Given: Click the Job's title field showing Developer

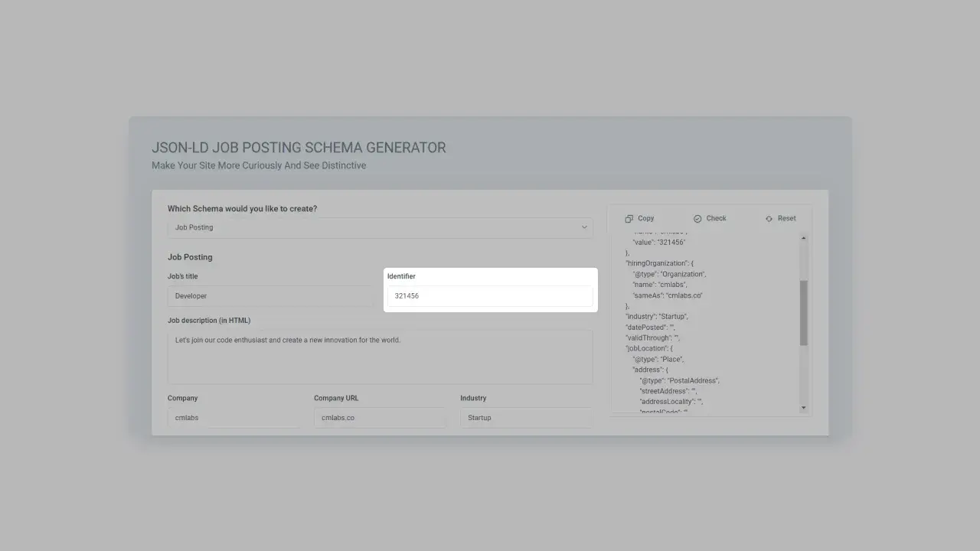Looking at the screenshot, I should 269,295.
